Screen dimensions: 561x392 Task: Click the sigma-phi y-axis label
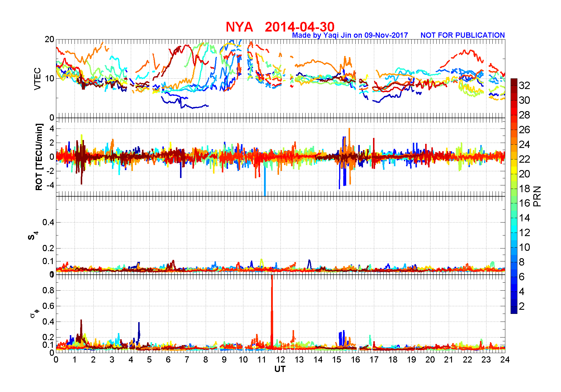34,313
